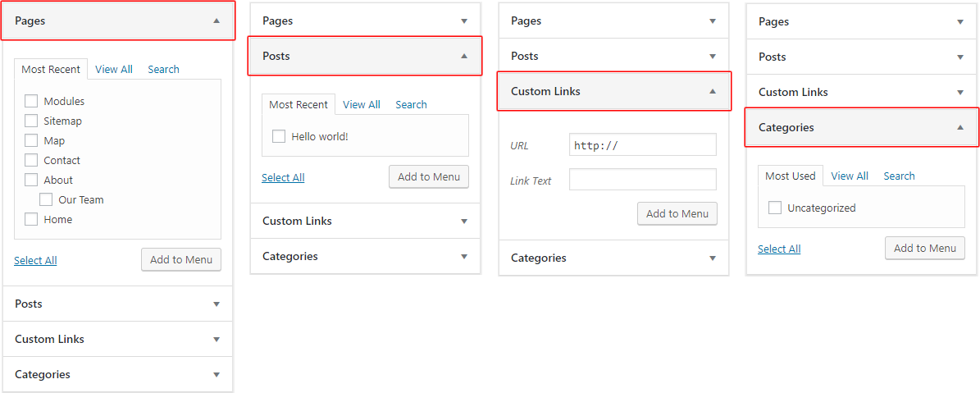Click into the URL field containing http://

pos(642,145)
